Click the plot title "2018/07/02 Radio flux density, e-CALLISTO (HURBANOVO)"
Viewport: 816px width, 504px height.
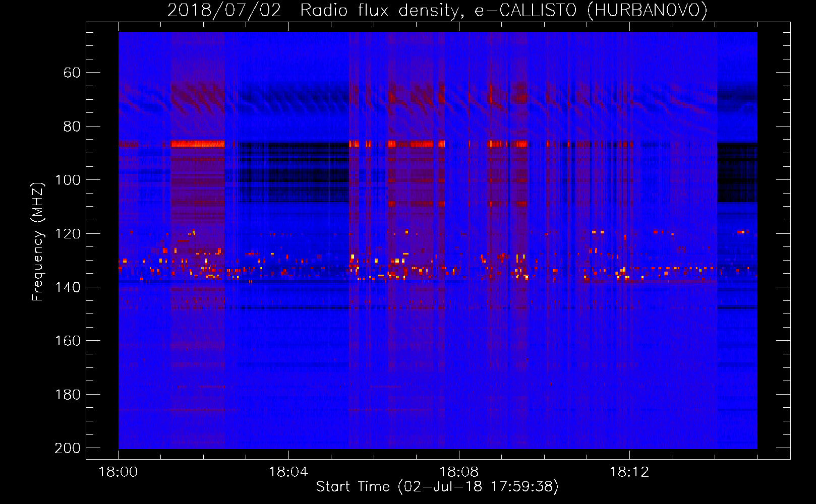click(x=437, y=10)
